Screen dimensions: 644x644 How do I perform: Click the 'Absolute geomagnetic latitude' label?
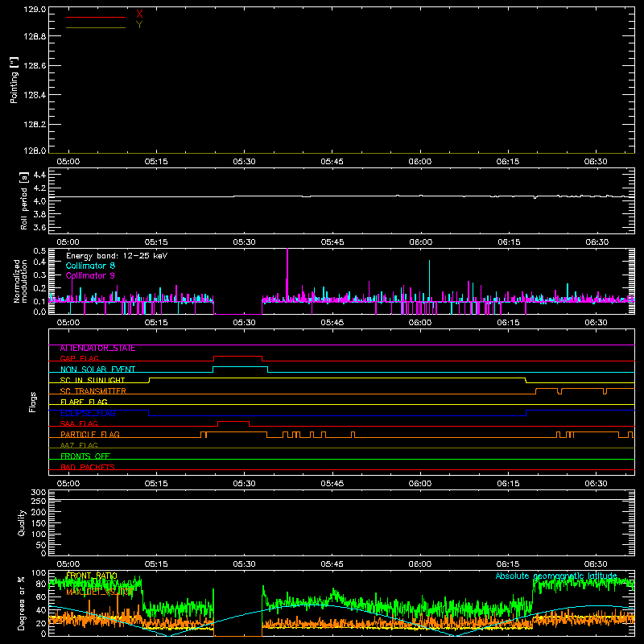coord(556,576)
